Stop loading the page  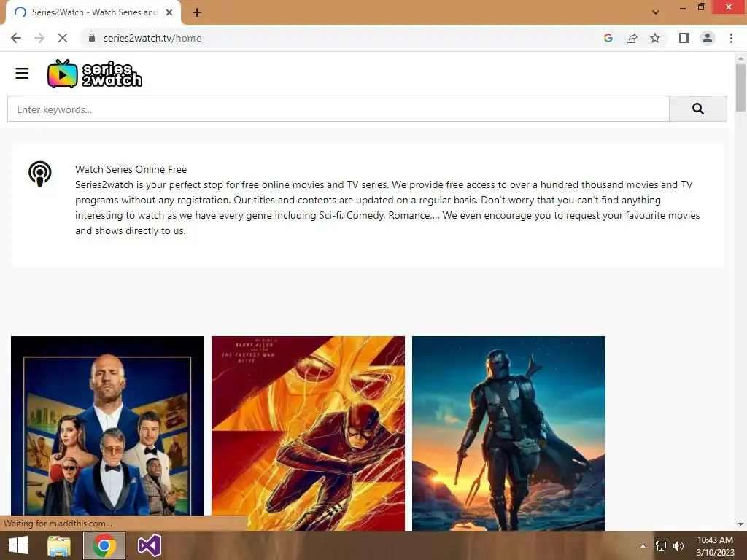point(63,38)
